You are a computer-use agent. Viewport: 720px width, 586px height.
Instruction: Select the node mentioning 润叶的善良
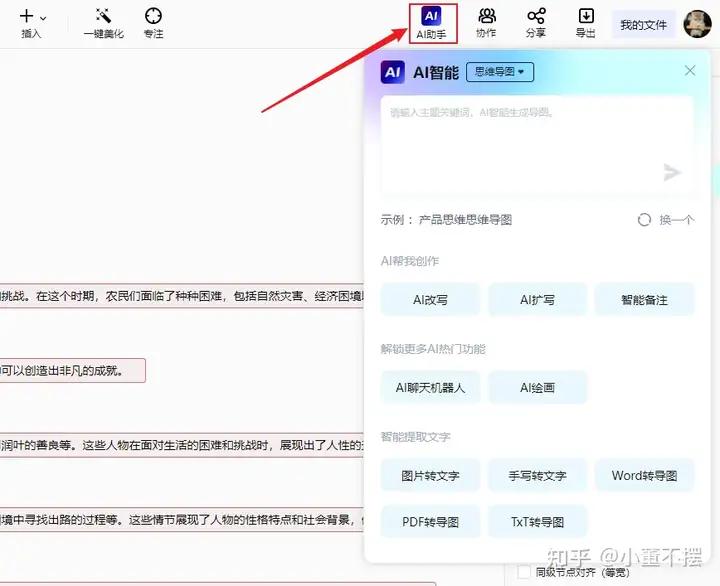click(182, 445)
